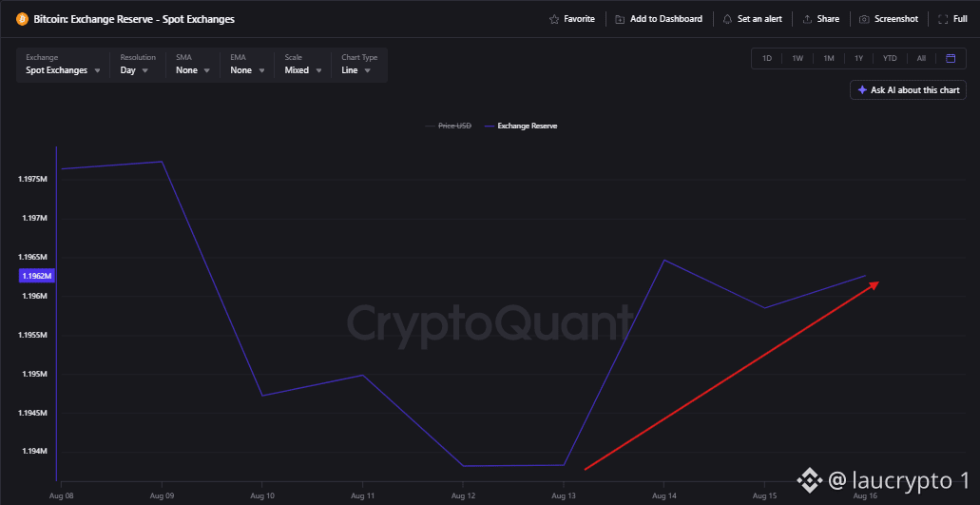Select the All time range tab

point(921,58)
